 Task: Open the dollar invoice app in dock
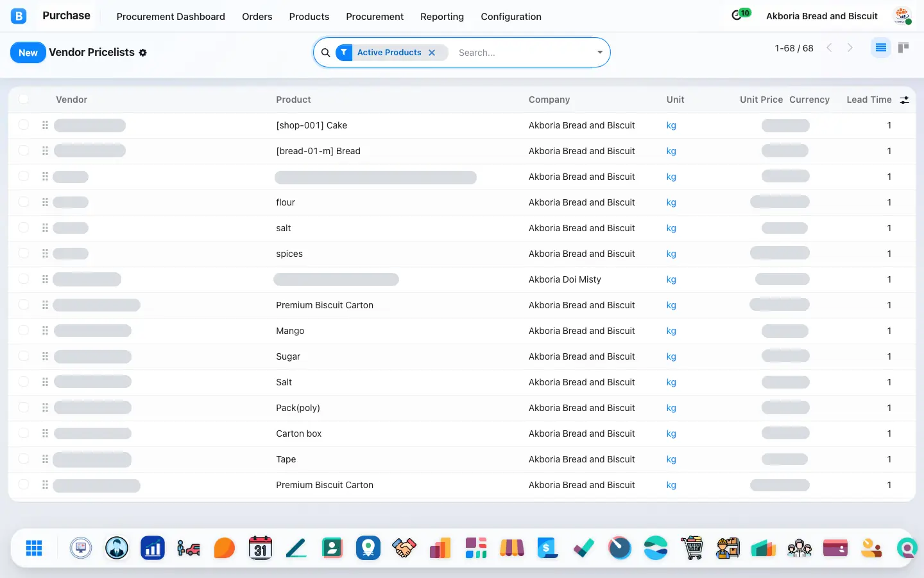pos(548,548)
